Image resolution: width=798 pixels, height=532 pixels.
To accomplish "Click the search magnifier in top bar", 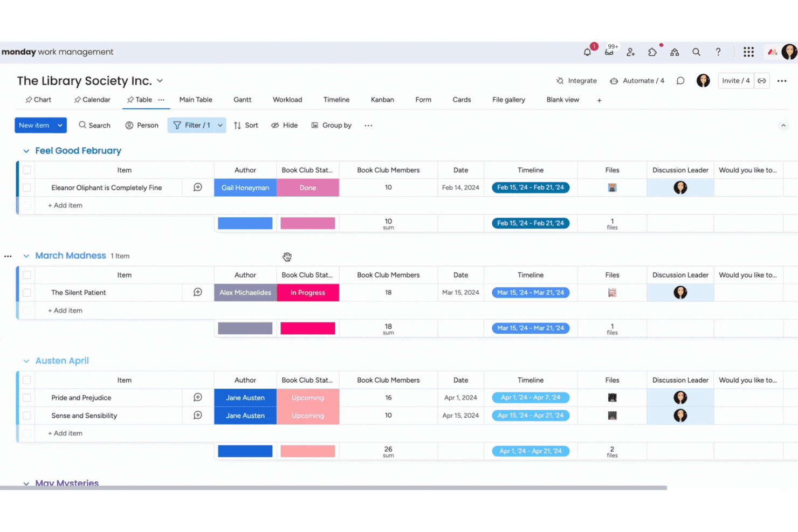I will [x=696, y=52].
